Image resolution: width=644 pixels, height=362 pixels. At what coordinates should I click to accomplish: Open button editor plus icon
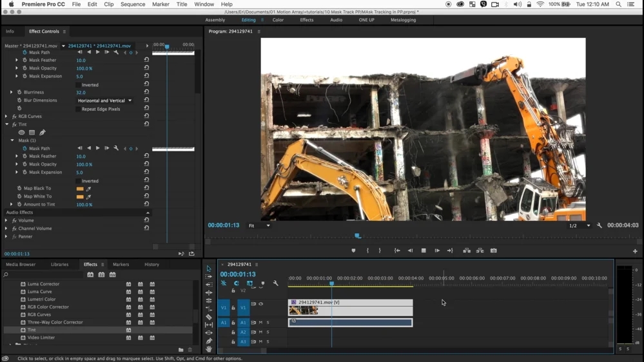click(635, 251)
